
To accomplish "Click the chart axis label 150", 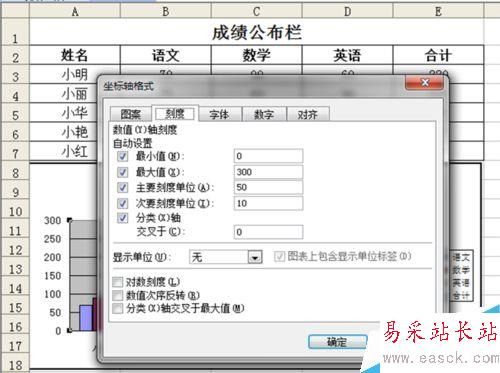I will pos(53,276).
